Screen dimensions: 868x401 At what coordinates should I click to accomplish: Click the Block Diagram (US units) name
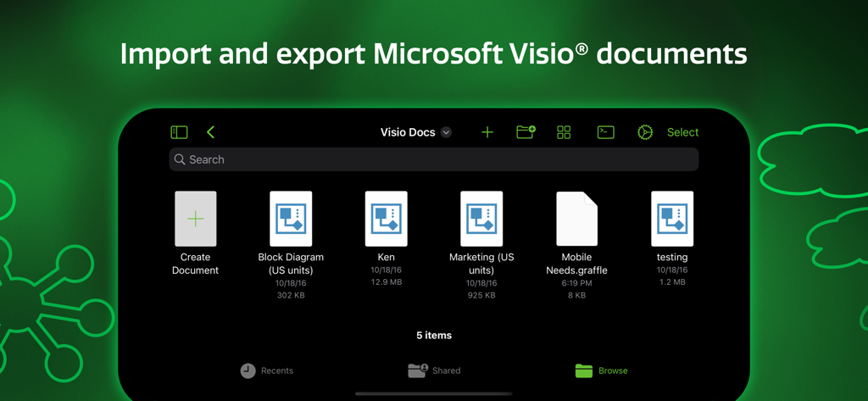tap(291, 264)
